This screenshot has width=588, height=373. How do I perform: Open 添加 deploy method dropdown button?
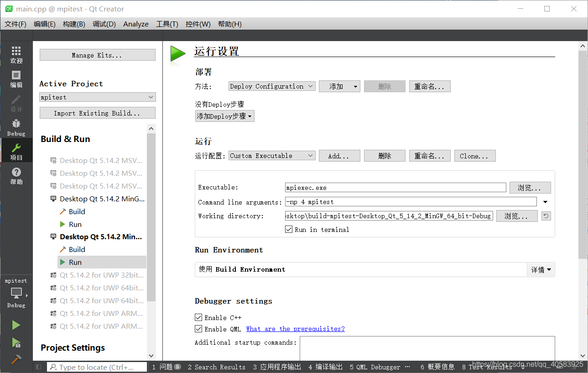pyautogui.click(x=339, y=86)
